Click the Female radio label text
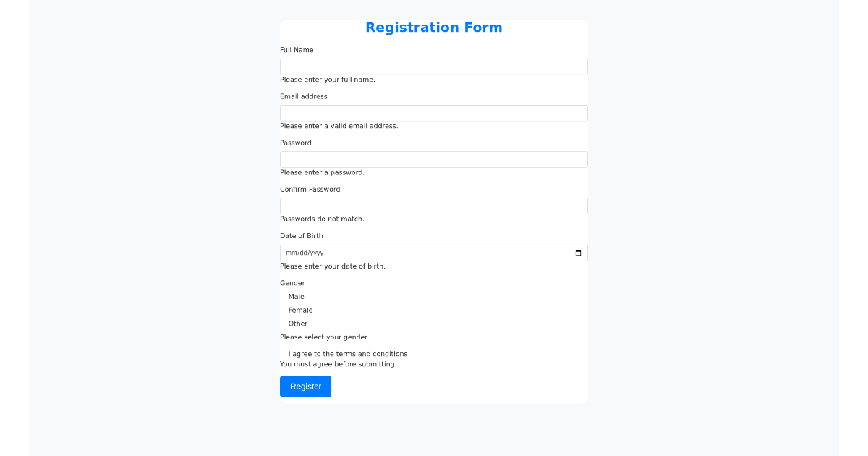Screen dimensions: 868x456 (301, 310)
